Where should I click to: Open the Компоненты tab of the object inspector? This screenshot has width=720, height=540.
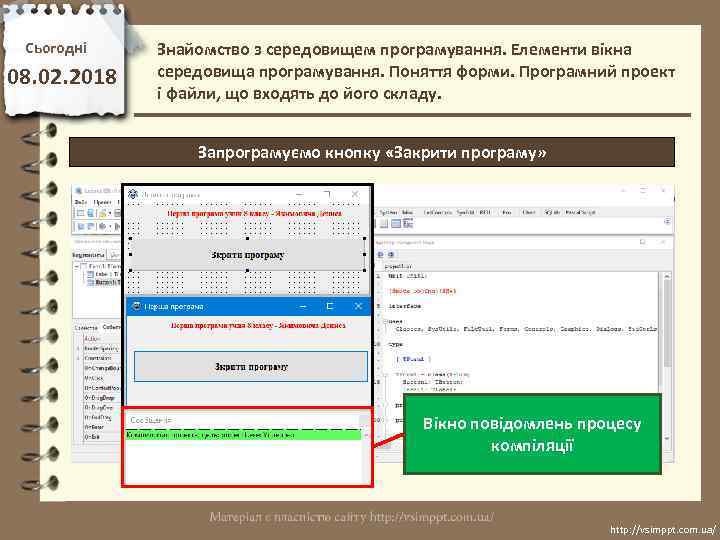89,254
